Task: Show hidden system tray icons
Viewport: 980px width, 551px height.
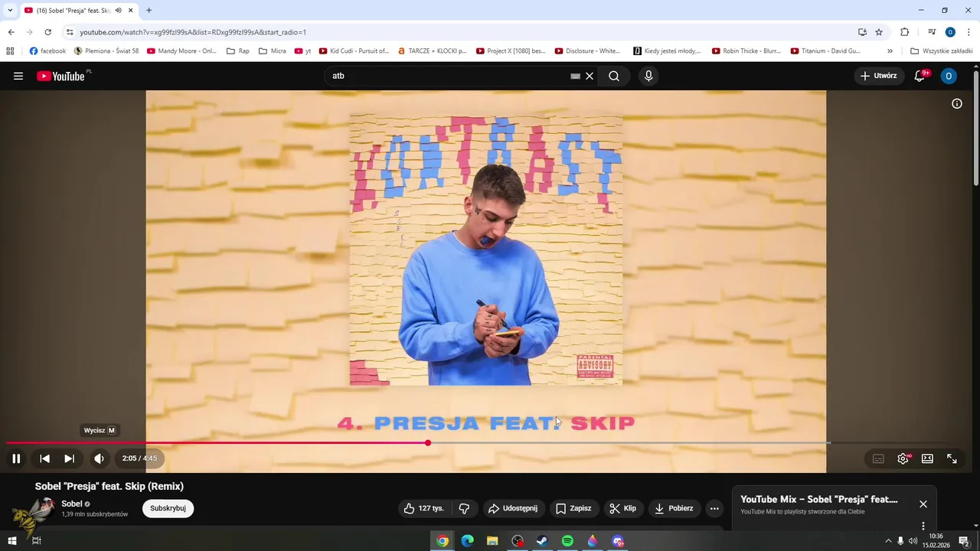Action: click(x=888, y=541)
